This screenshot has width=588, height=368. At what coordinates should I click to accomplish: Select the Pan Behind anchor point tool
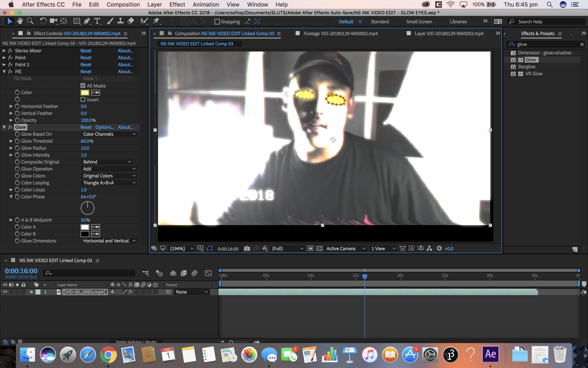pos(64,21)
